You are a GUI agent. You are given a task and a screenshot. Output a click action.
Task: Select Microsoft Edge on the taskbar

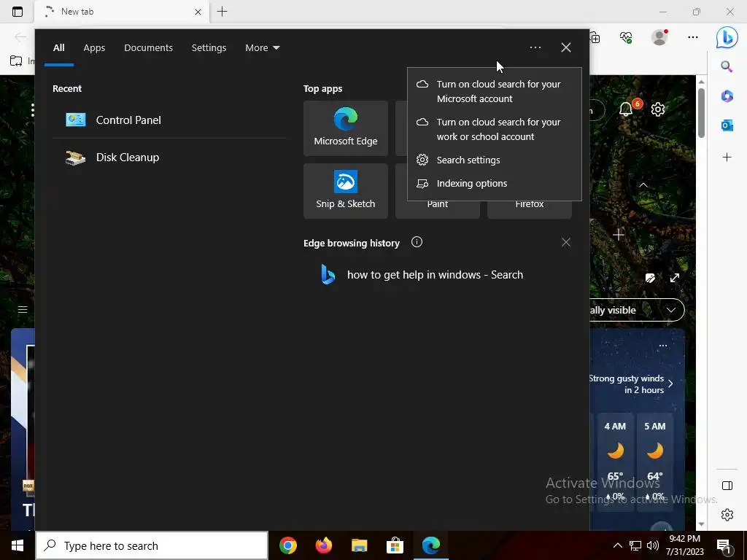tap(431, 545)
